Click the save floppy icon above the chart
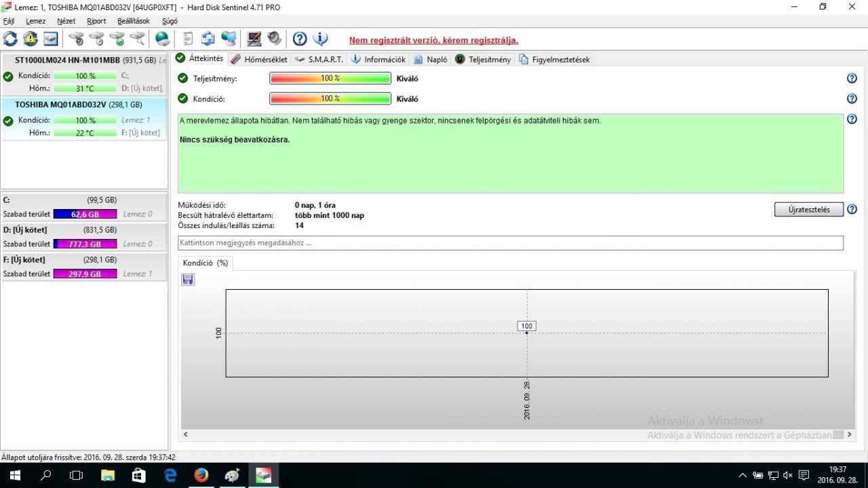This screenshot has height=488, width=868. pos(188,279)
